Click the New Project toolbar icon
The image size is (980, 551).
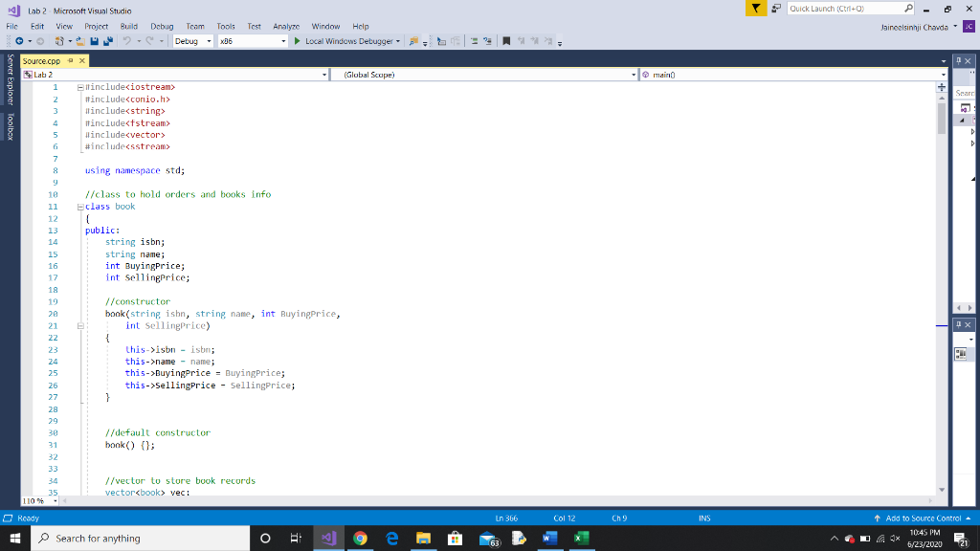coord(59,41)
